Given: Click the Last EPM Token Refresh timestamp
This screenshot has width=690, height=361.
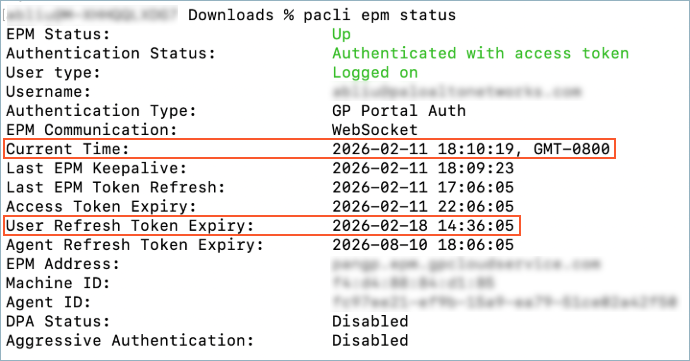Looking at the screenshot, I should coord(423,188).
